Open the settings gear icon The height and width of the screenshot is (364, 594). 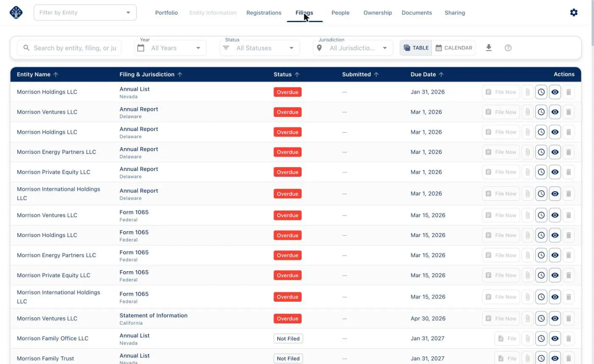(574, 13)
